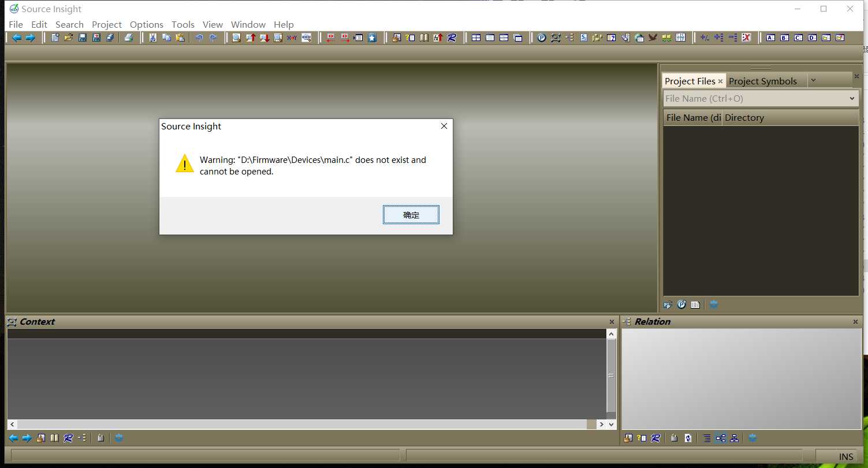The width and height of the screenshot is (868, 468).
Task: Click the Context panel horizontal scrollbar thumb
Action: 303,424
